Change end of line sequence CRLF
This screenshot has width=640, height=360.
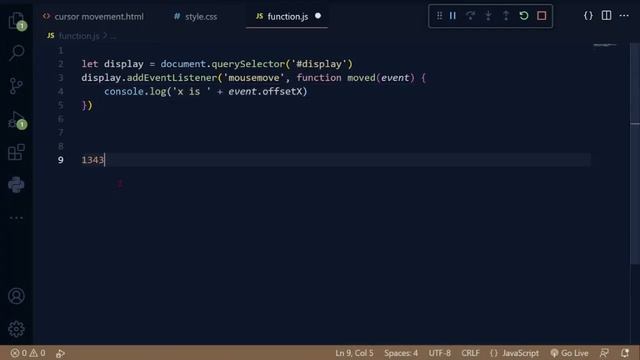click(470, 353)
